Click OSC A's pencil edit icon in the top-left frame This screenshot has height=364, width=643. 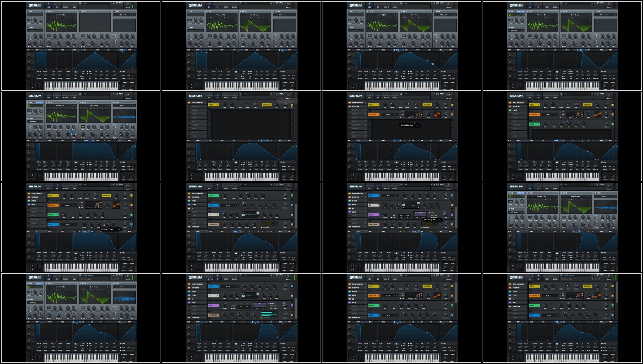75,21
